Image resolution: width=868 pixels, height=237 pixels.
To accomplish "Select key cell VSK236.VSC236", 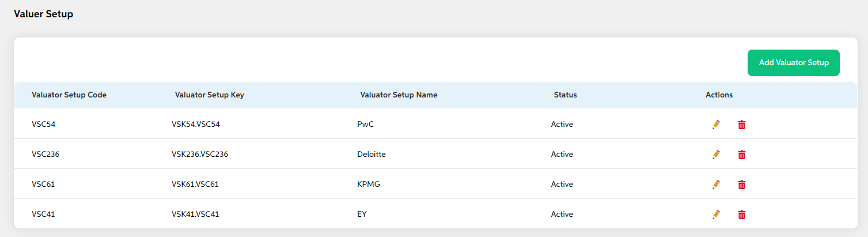I will (x=200, y=154).
